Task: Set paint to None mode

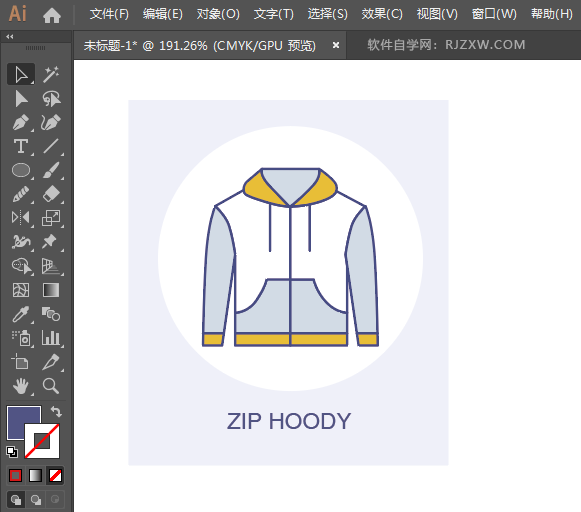Action: click(x=56, y=476)
